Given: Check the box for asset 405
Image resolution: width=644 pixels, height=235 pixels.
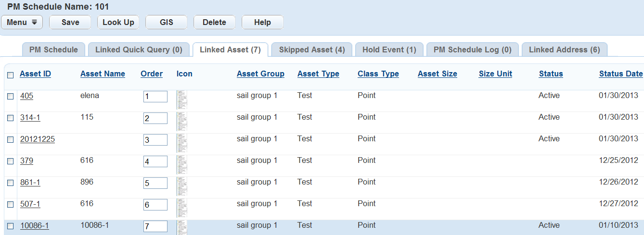Looking at the screenshot, I should pos(11,96).
